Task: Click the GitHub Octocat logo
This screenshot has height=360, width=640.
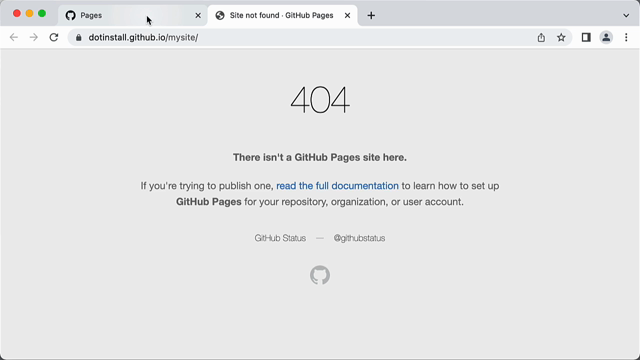Action: coord(320,275)
